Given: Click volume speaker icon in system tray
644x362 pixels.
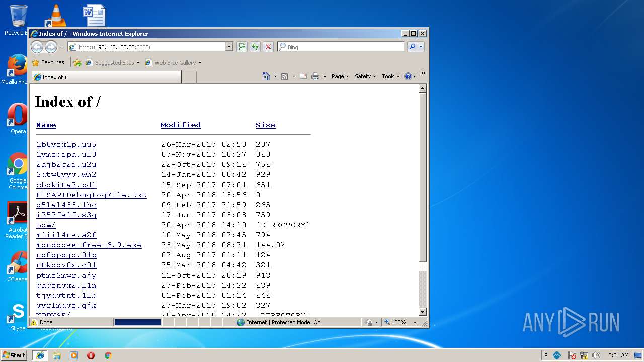Looking at the screenshot, I should click(x=596, y=355).
